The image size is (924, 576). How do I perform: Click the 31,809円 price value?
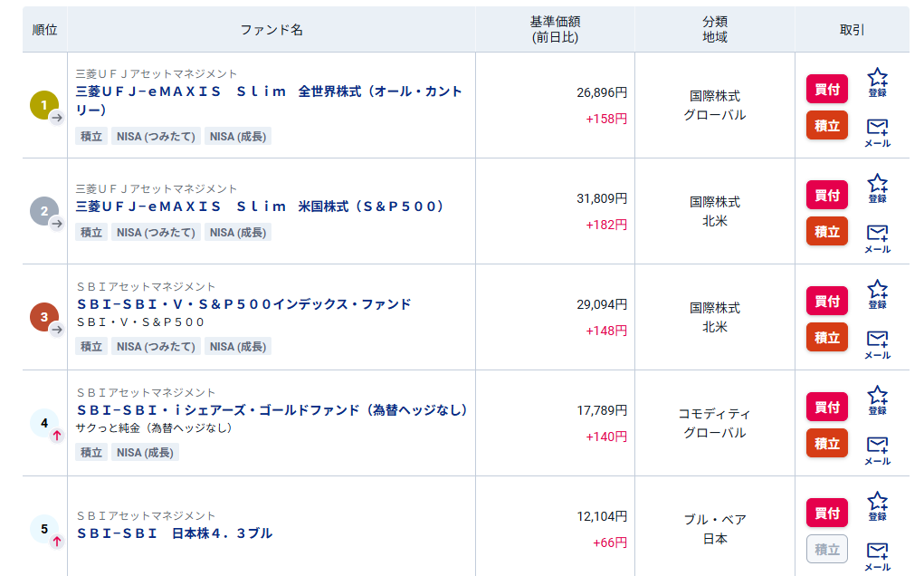(602, 198)
